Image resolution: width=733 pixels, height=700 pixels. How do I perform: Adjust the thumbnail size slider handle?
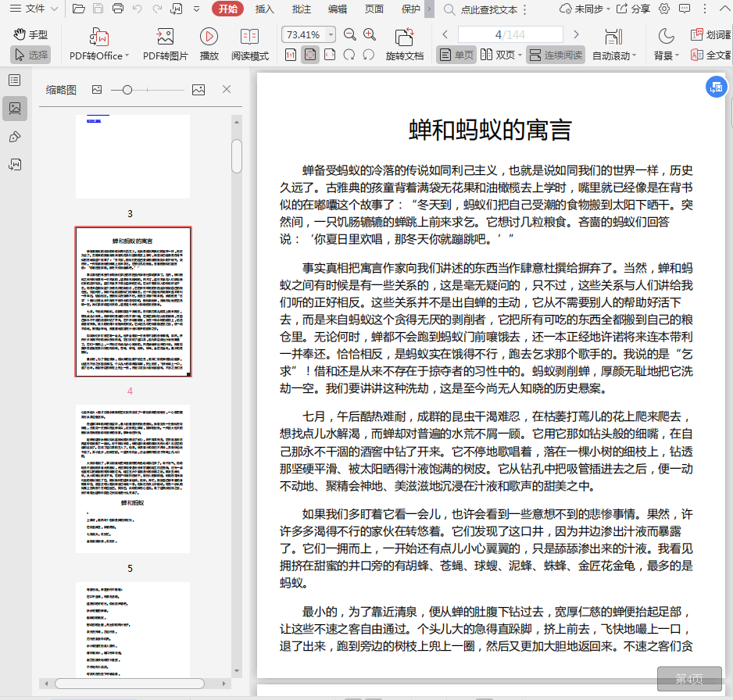[127, 90]
